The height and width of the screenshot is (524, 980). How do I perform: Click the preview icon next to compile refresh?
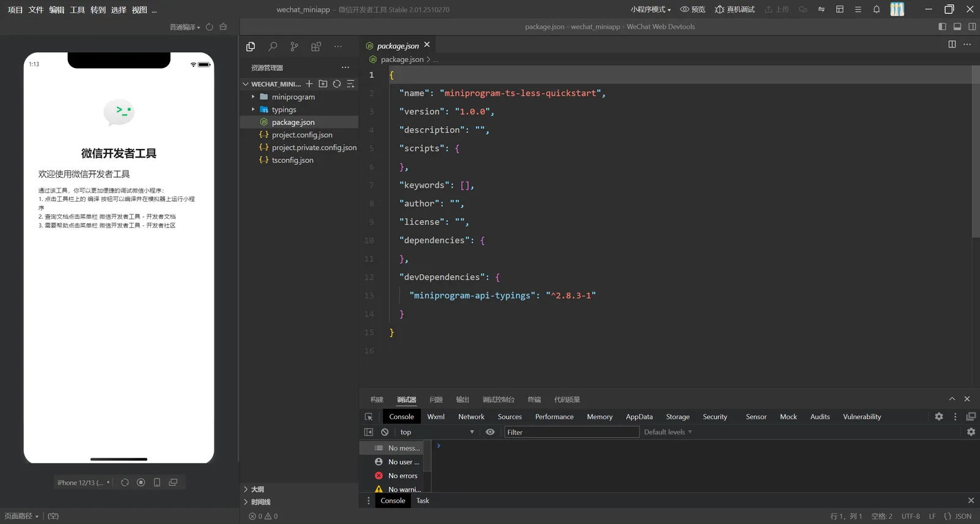223,27
